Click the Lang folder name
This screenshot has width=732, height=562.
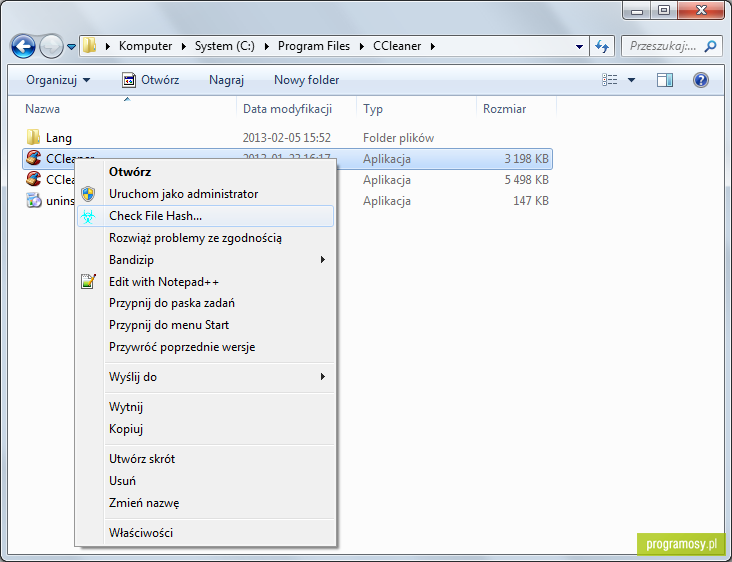[x=59, y=138]
